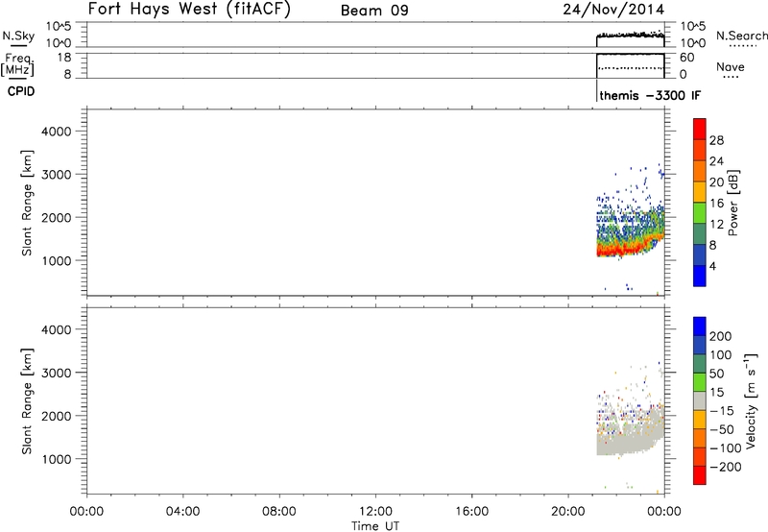This screenshot has height=532, width=768.
Task: Click the 'Time UT' axis title
Action: click(x=375, y=526)
